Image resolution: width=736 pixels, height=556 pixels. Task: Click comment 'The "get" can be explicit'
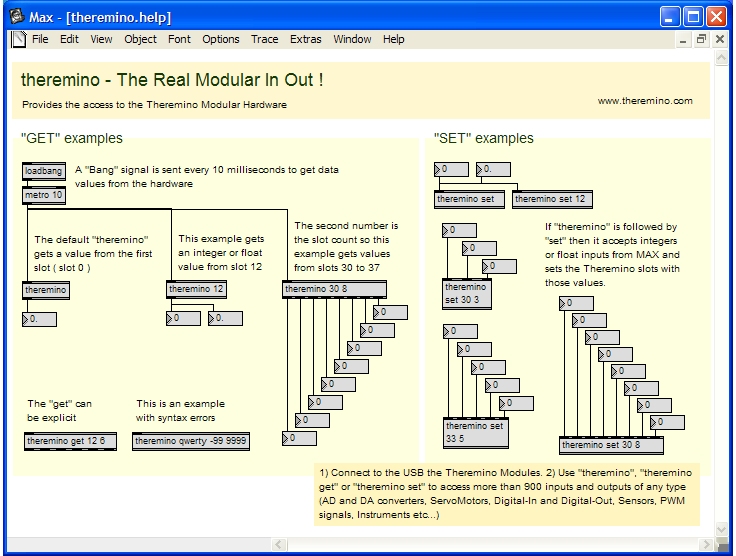point(60,411)
